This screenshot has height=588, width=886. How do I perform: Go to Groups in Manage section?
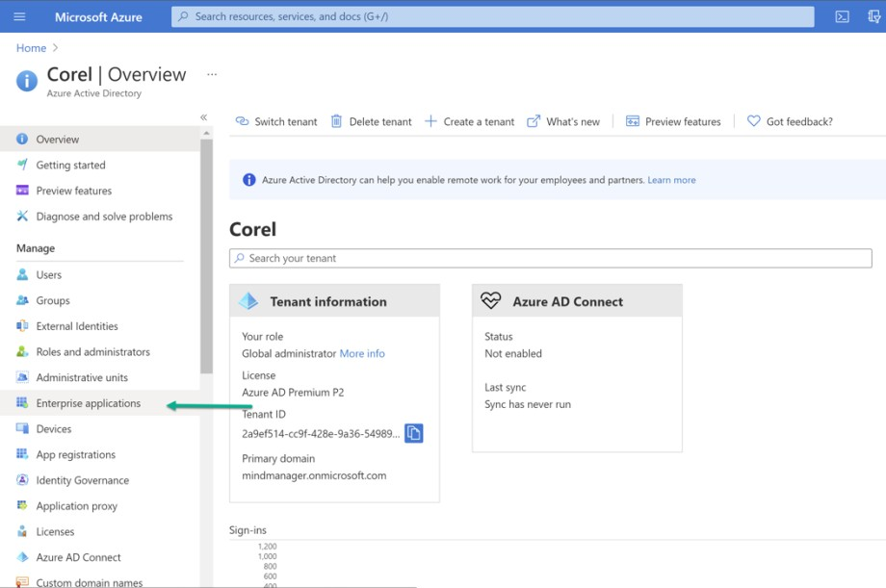coord(100,300)
